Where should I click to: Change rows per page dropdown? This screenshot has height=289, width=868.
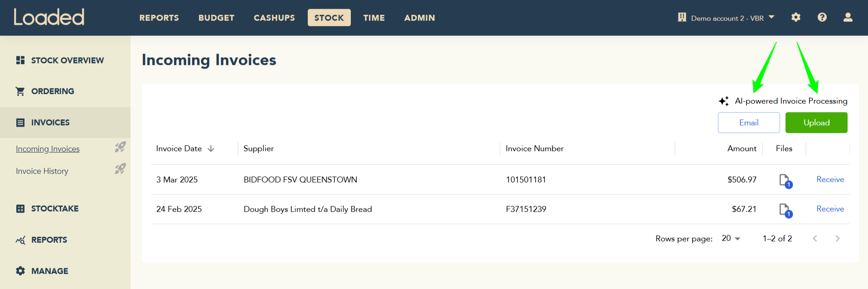(x=731, y=238)
